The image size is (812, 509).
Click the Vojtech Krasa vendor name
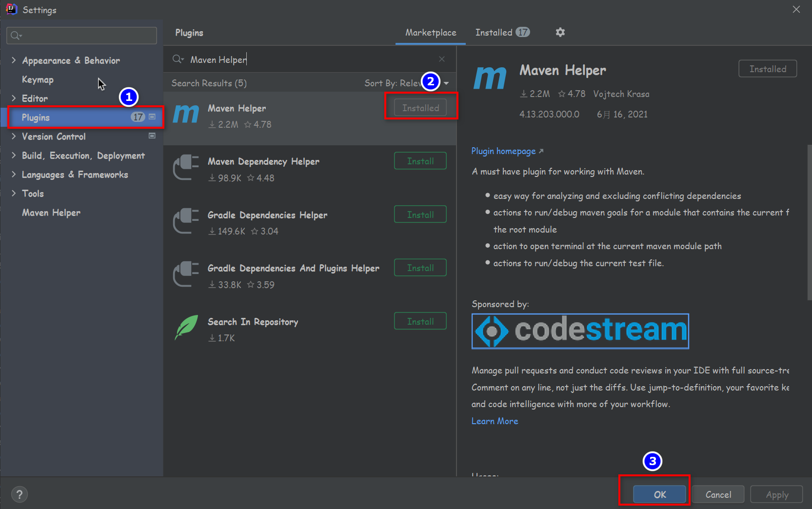[621, 94]
